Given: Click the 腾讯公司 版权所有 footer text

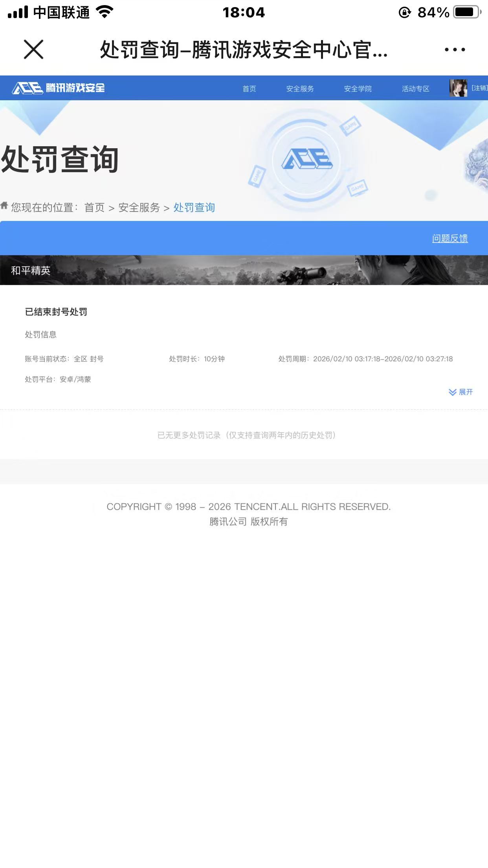Looking at the screenshot, I should click(x=249, y=522).
